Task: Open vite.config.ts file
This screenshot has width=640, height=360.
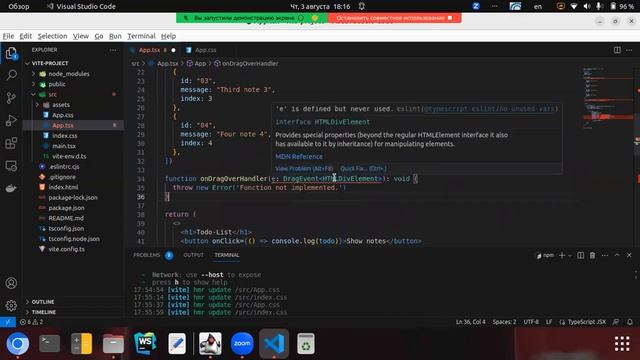Action: point(67,249)
